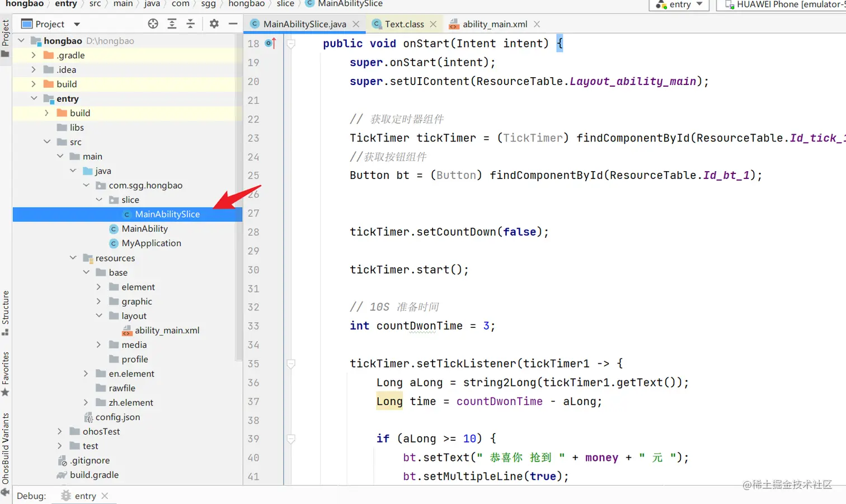Collapse the entry module node
This screenshot has height=504, width=846.
click(34, 98)
